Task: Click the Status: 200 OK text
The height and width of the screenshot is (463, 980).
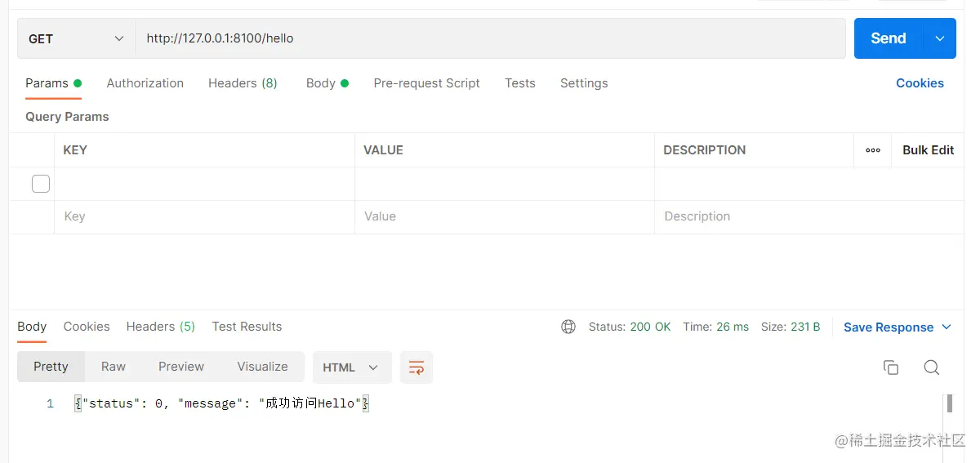Action: (630, 327)
